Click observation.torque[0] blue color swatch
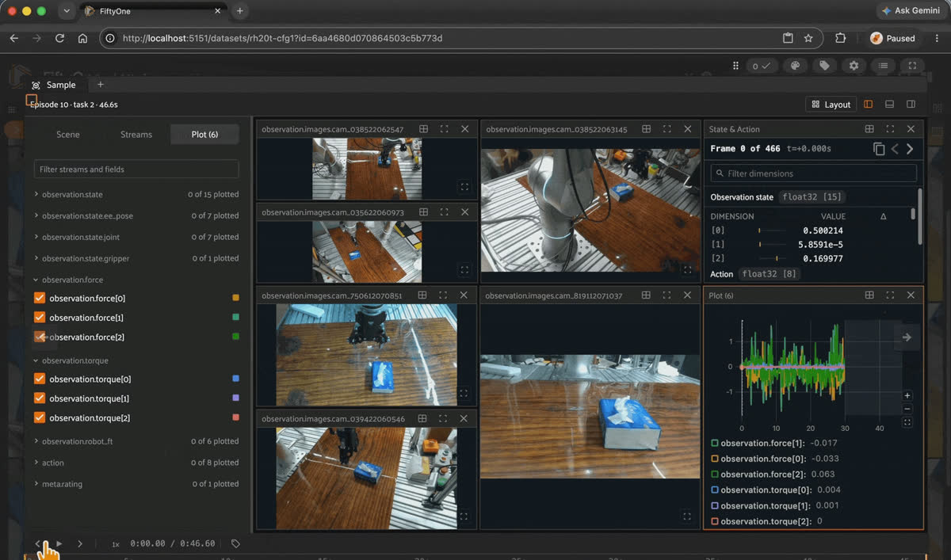 pyautogui.click(x=235, y=379)
